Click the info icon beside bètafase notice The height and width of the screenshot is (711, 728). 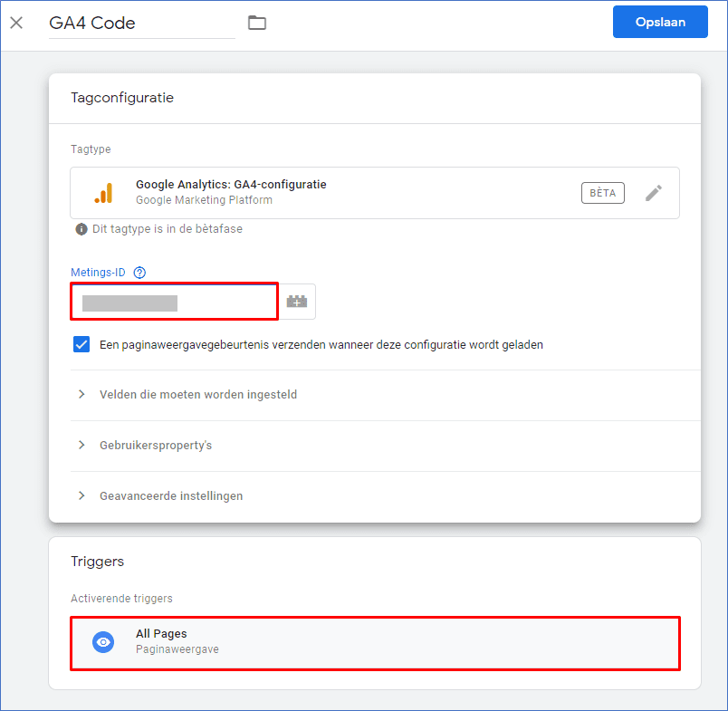(x=81, y=229)
